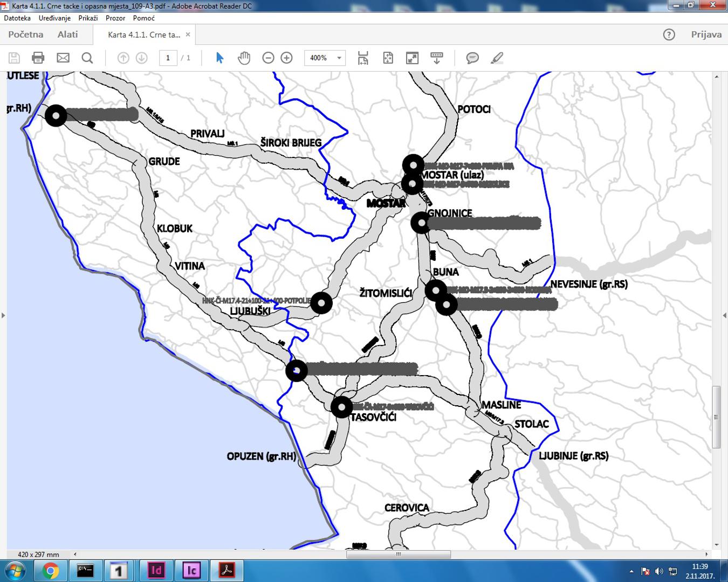
Task: Activate the Selection arrow tool
Action: (219, 58)
